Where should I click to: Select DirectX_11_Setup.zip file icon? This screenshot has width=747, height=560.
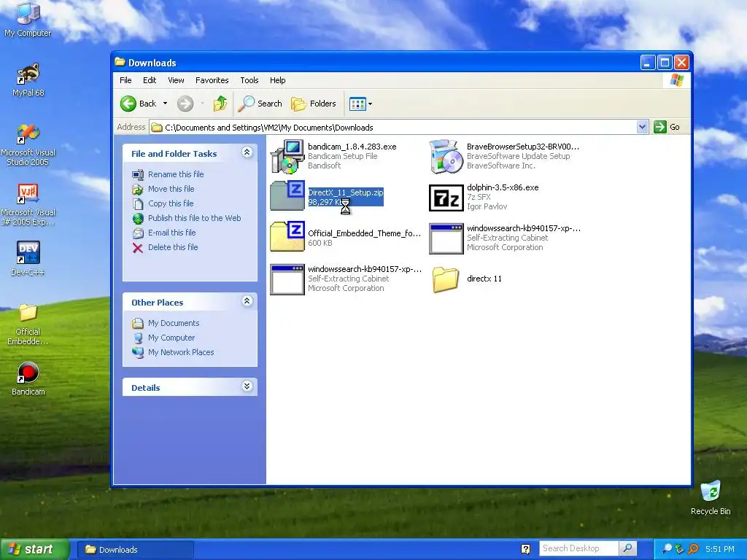(287, 195)
